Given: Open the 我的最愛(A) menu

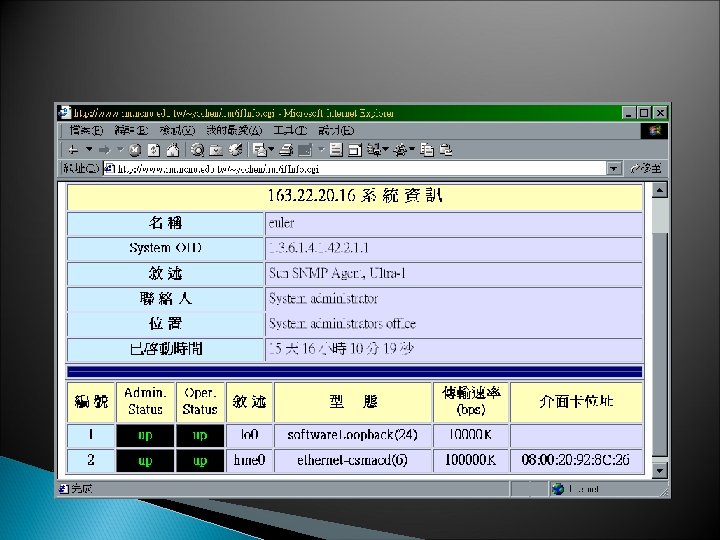Looking at the screenshot, I should (x=234, y=131).
